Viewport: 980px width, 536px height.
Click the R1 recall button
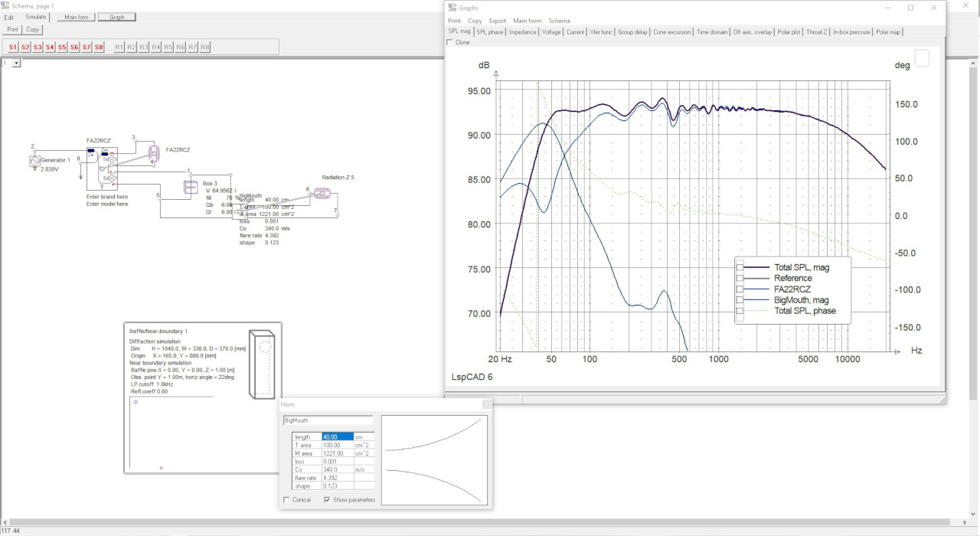[x=119, y=47]
